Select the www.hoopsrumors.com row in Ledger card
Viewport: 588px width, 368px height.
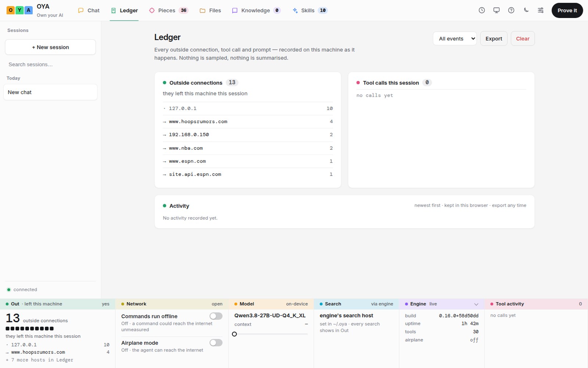[248, 122]
